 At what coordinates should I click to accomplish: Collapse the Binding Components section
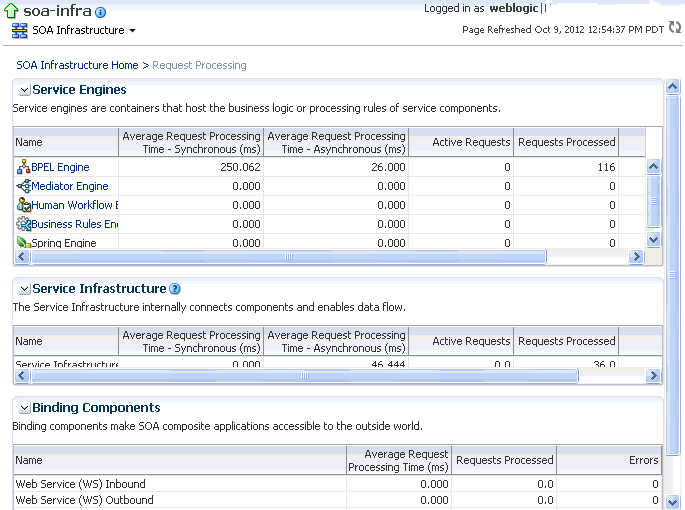(x=24, y=408)
